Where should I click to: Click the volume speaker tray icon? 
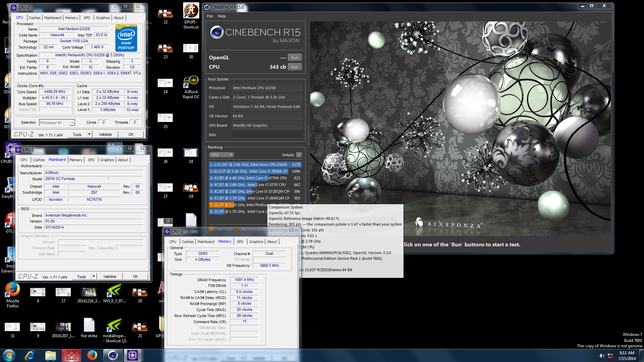pos(602,356)
